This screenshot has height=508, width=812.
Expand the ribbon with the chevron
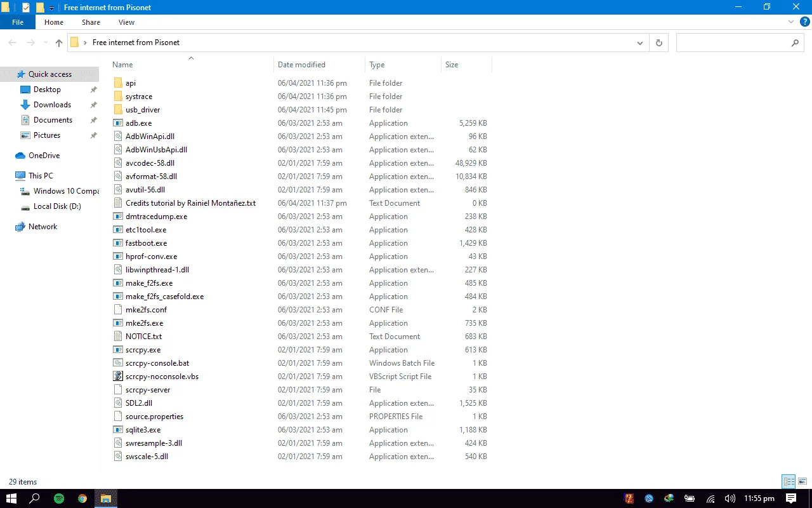(791, 22)
